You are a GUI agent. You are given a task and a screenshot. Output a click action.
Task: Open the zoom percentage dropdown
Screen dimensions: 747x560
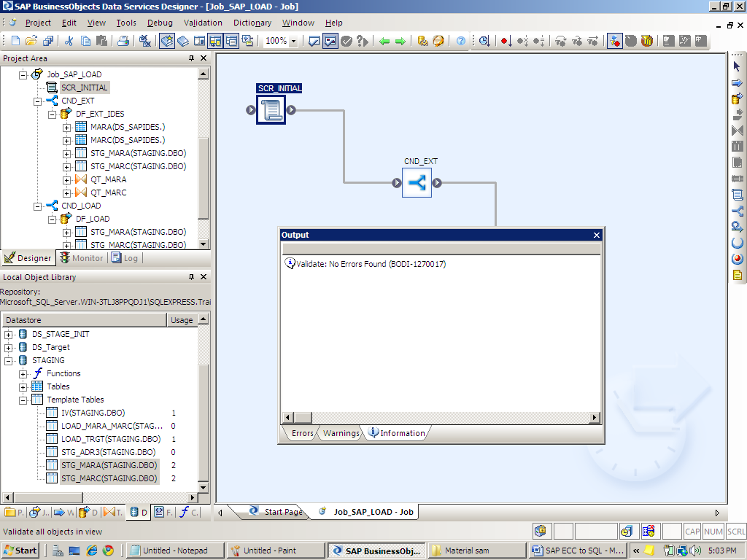[x=293, y=42]
